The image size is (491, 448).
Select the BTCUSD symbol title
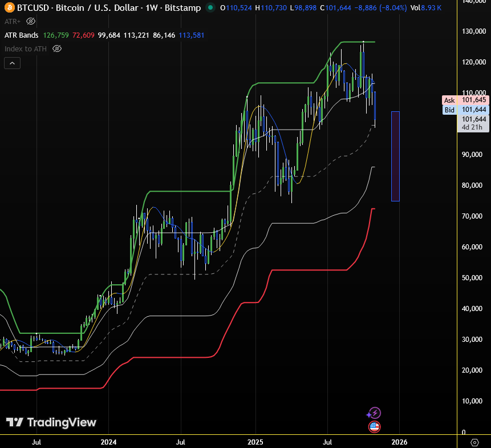(x=109, y=7)
